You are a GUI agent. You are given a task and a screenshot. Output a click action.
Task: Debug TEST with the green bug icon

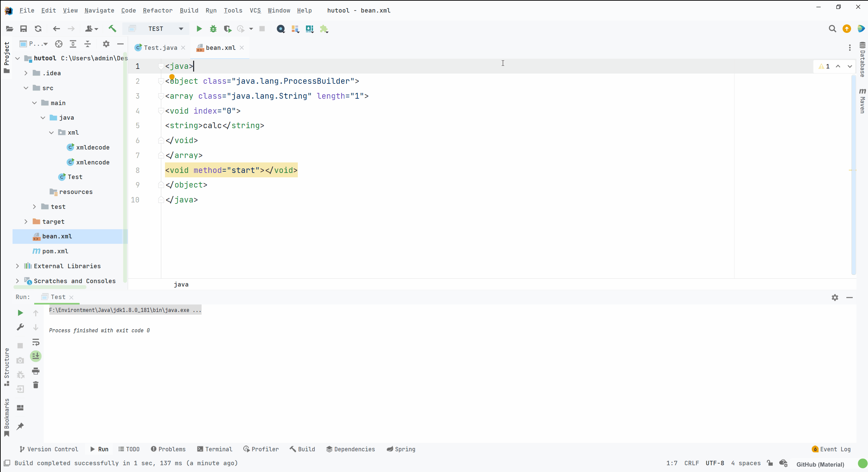pos(213,29)
